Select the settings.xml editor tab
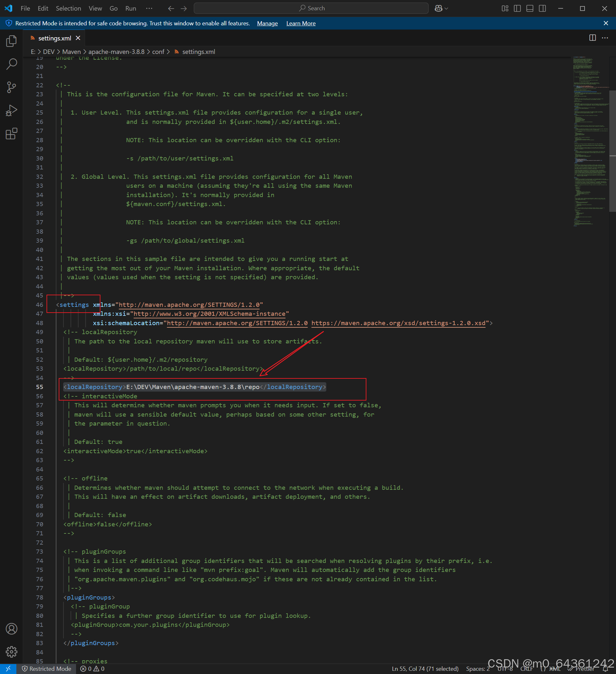The image size is (616, 674). coord(55,38)
